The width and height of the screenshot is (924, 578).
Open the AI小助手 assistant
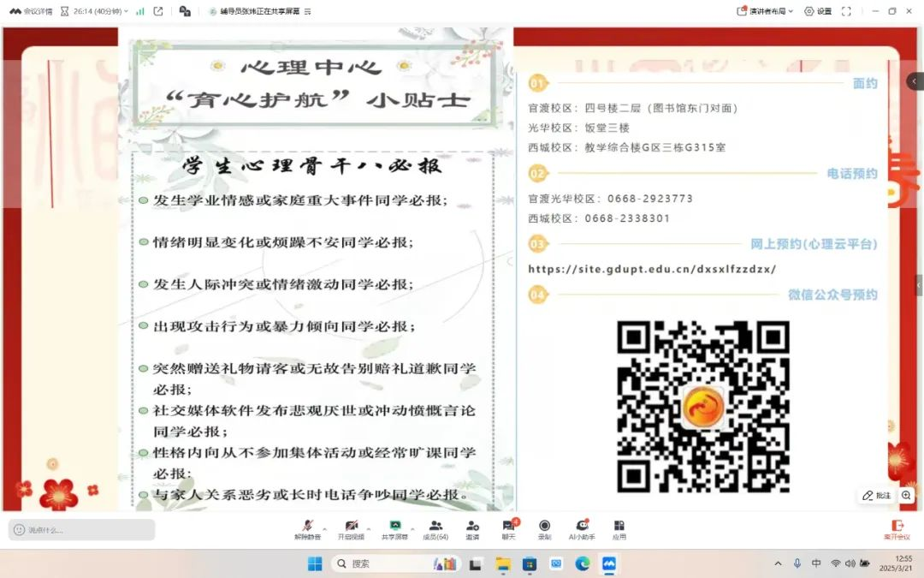tap(583, 529)
